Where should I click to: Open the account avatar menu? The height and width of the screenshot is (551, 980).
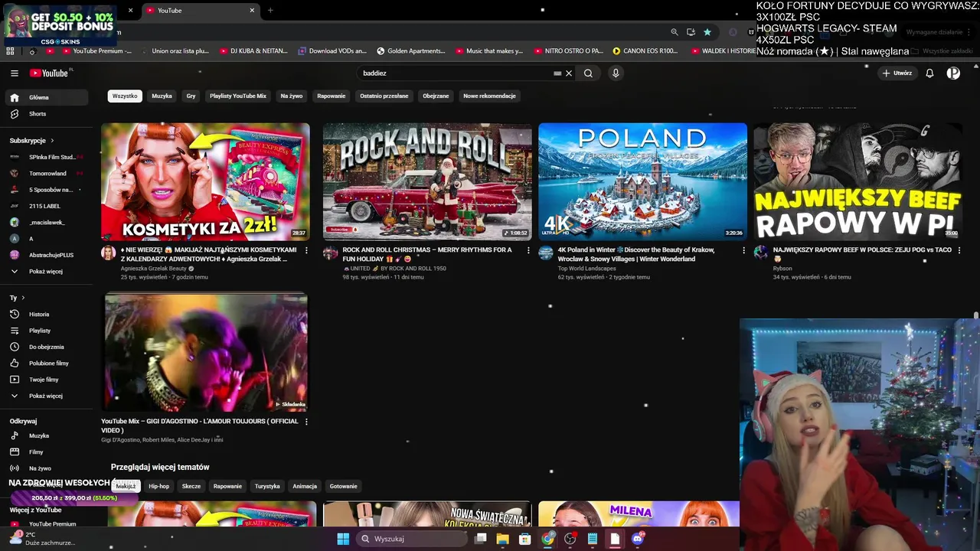[953, 73]
